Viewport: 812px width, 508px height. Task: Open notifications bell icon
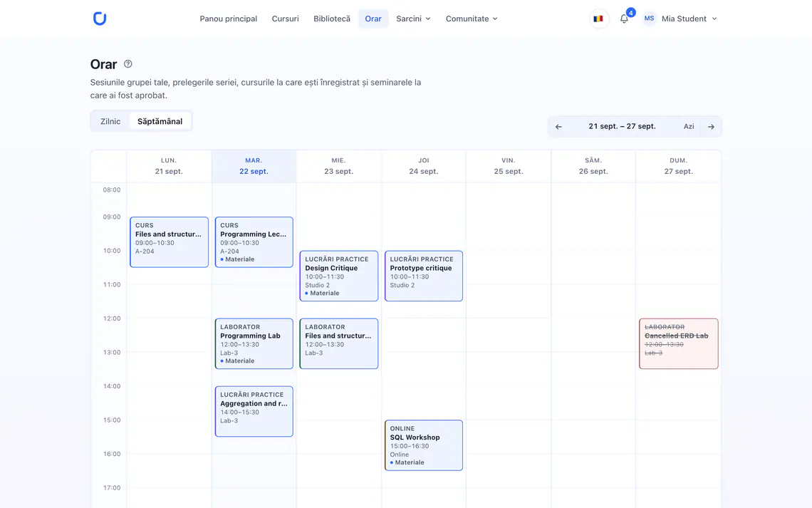click(x=624, y=19)
